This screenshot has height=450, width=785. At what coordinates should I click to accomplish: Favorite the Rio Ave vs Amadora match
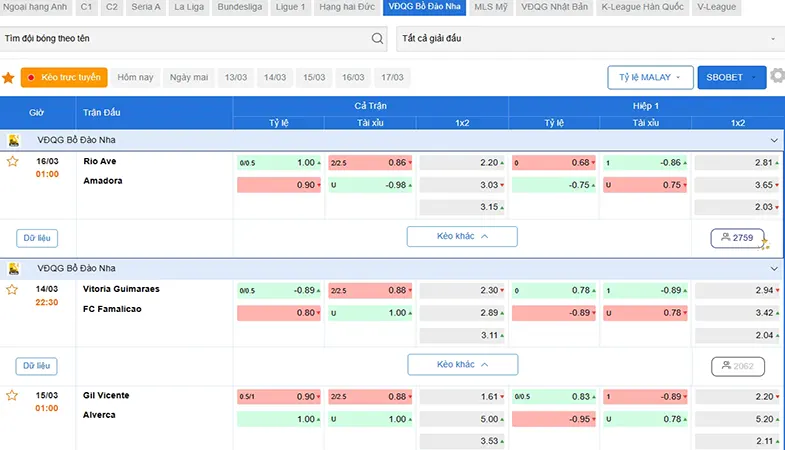13,162
